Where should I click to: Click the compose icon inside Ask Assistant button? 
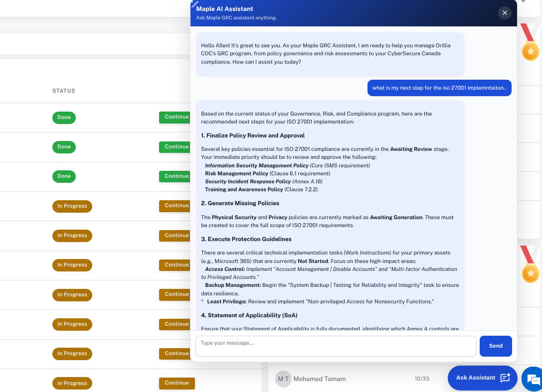(505, 378)
